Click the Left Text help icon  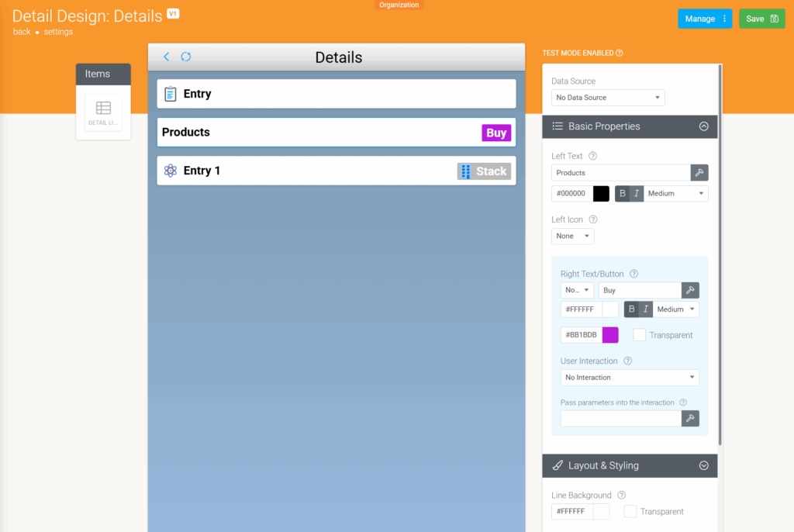coord(593,156)
